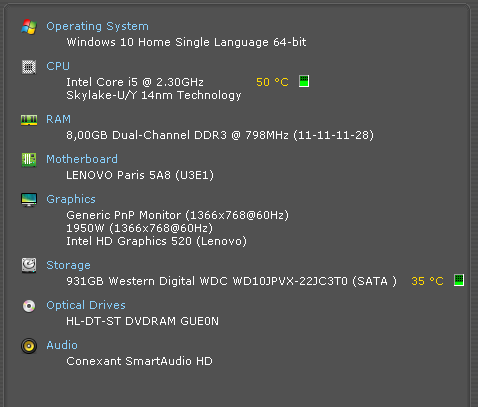Open the Audio section link
The width and height of the screenshot is (478, 407).
pyautogui.click(x=62, y=345)
